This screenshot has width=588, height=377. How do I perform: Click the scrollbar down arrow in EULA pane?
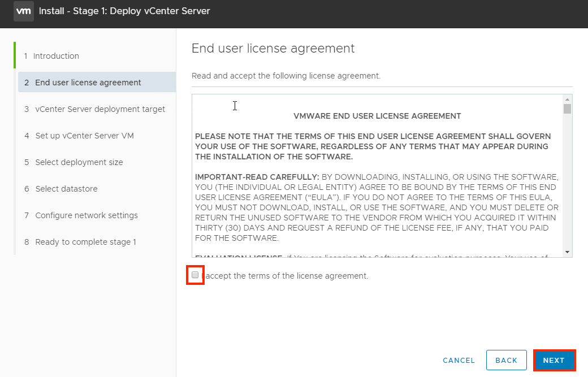568,253
